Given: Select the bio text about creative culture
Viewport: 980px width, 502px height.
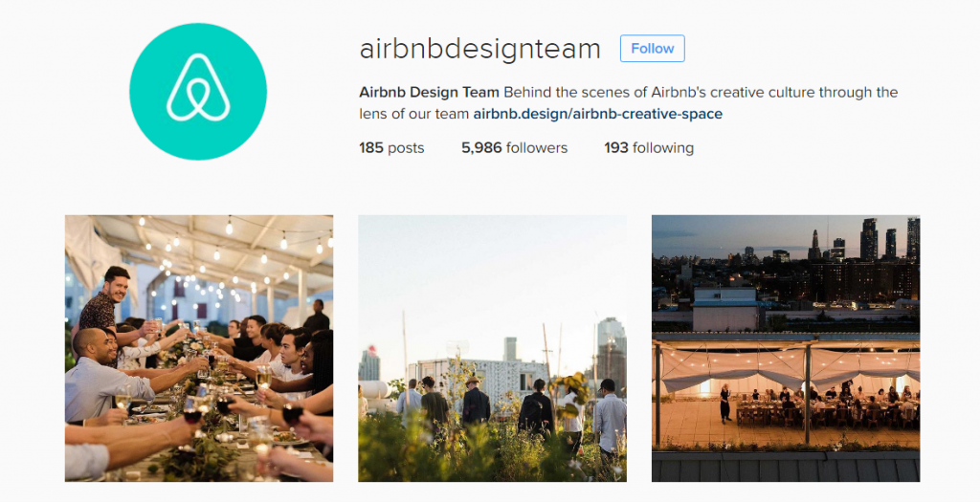Looking at the screenshot, I should (628, 103).
